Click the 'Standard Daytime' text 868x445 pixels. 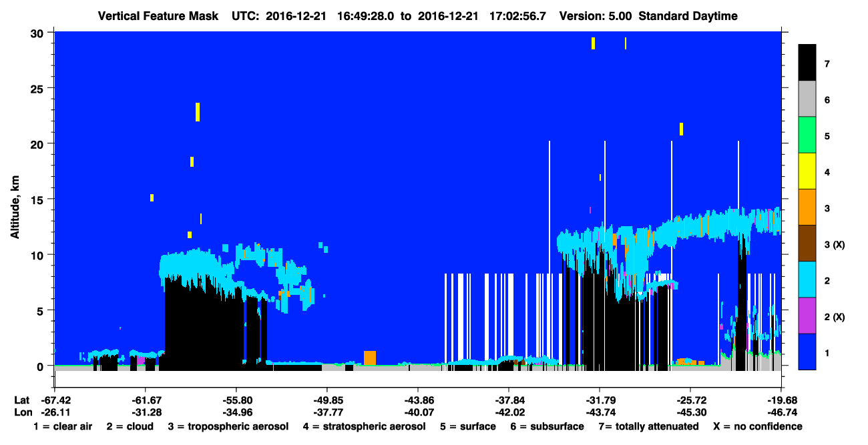[x=688, y=16]
